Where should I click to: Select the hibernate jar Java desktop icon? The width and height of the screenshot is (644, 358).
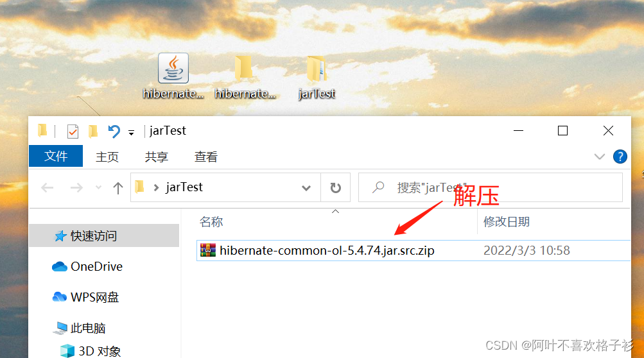click(173, 76)
